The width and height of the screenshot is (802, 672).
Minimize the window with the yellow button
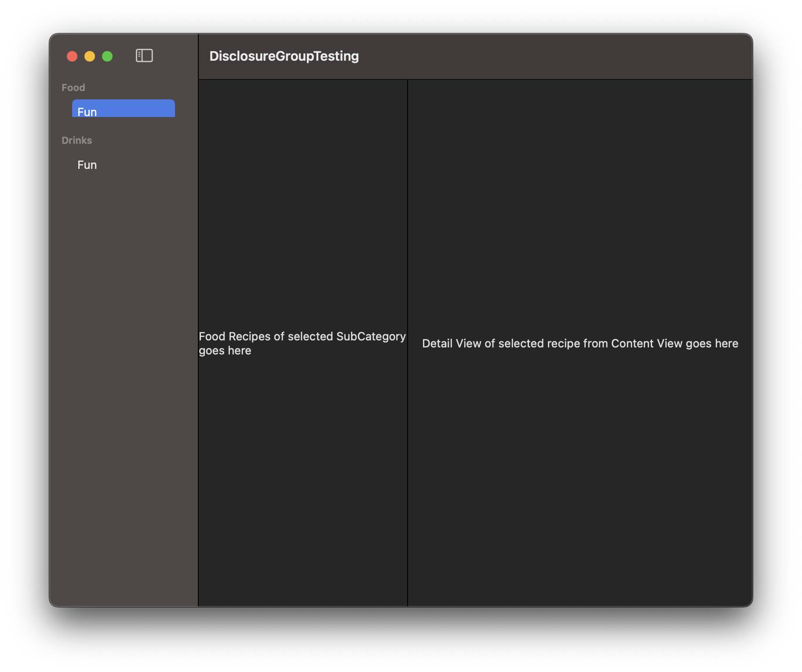pos(90,56)
